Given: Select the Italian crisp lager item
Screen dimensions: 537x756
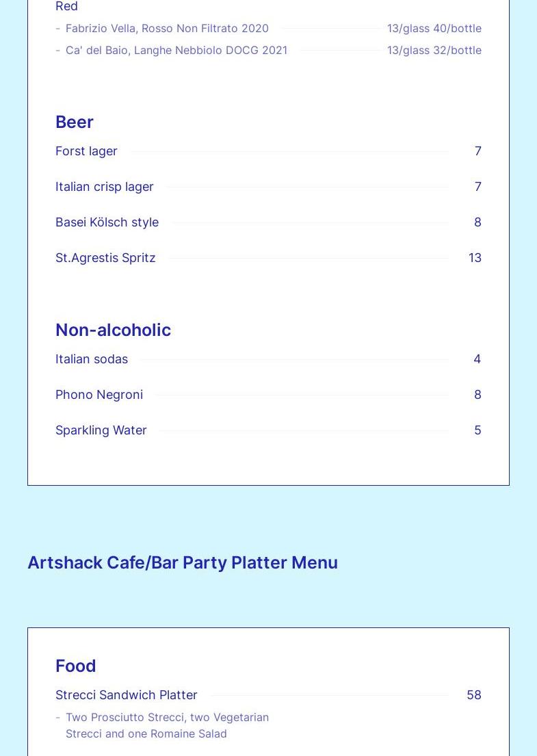Looking at the screenshot, I should point(105,186).
